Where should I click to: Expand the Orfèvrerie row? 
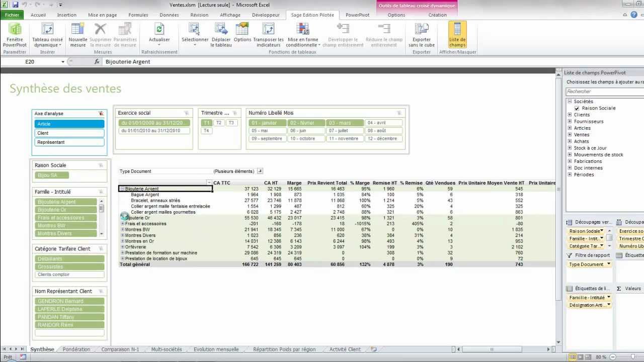click(x=122, y=247)
